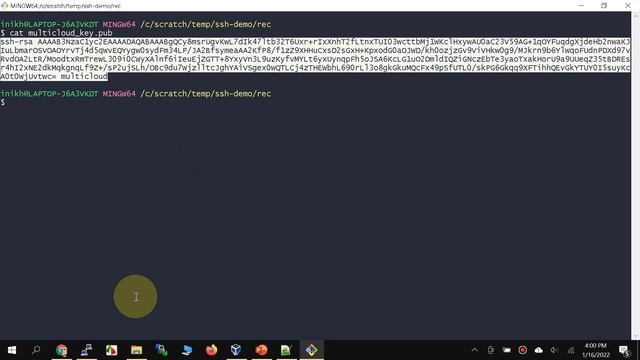Open the blue-green transfer app in taskbar

(162, 350)
